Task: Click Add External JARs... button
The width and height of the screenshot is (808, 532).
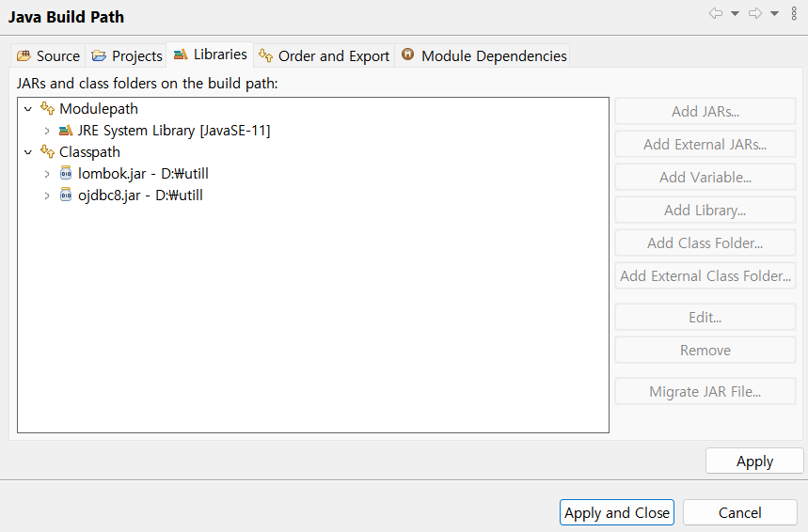Action: pos(705,144)
